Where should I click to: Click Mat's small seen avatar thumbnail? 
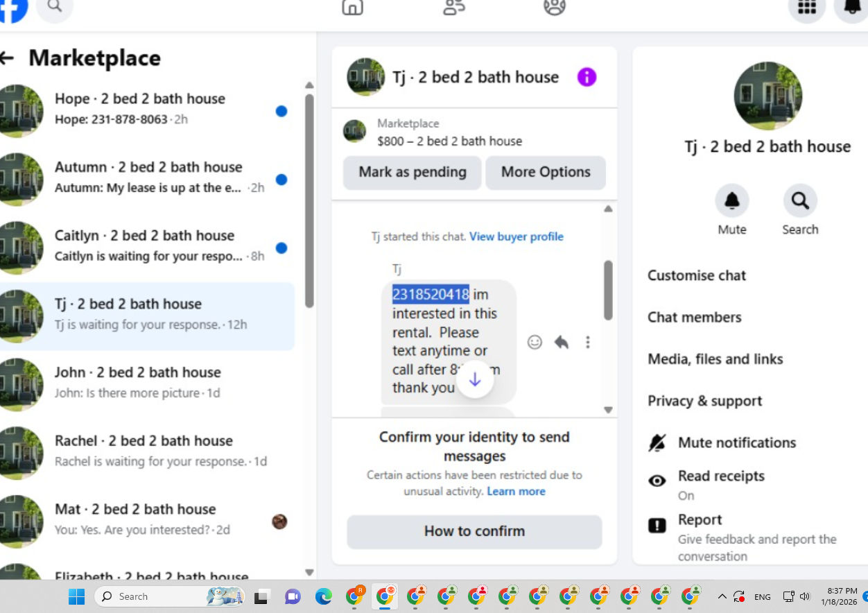point(279,521)
